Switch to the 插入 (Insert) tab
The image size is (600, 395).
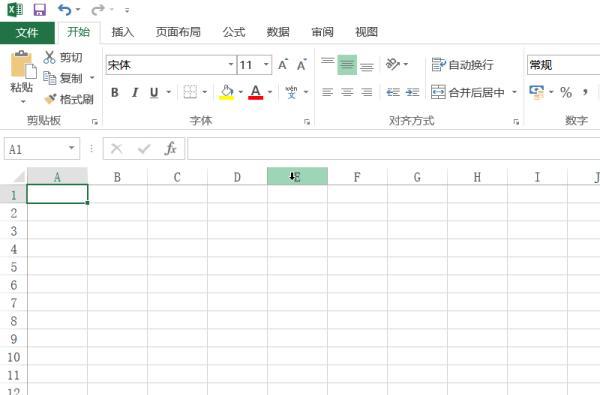pyautogui.click(x=123, y=32)
